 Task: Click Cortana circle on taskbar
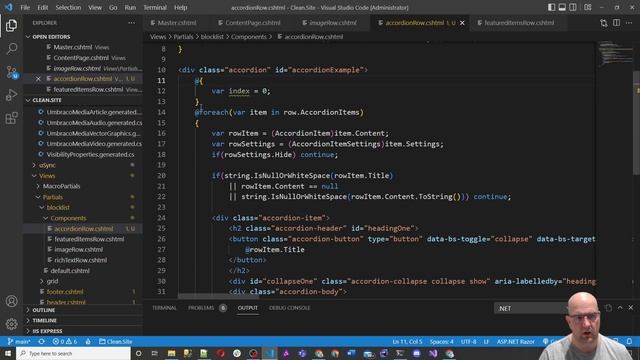coord(138,353)
